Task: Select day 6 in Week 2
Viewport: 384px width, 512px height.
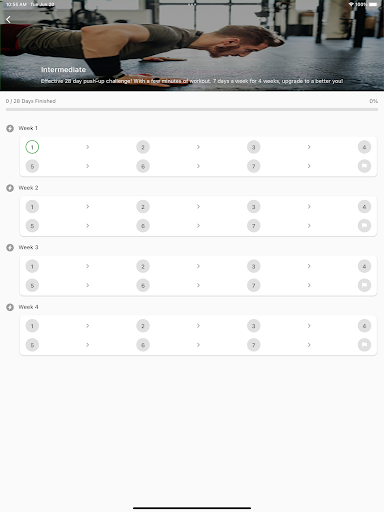Action: (x=143, y=226)
